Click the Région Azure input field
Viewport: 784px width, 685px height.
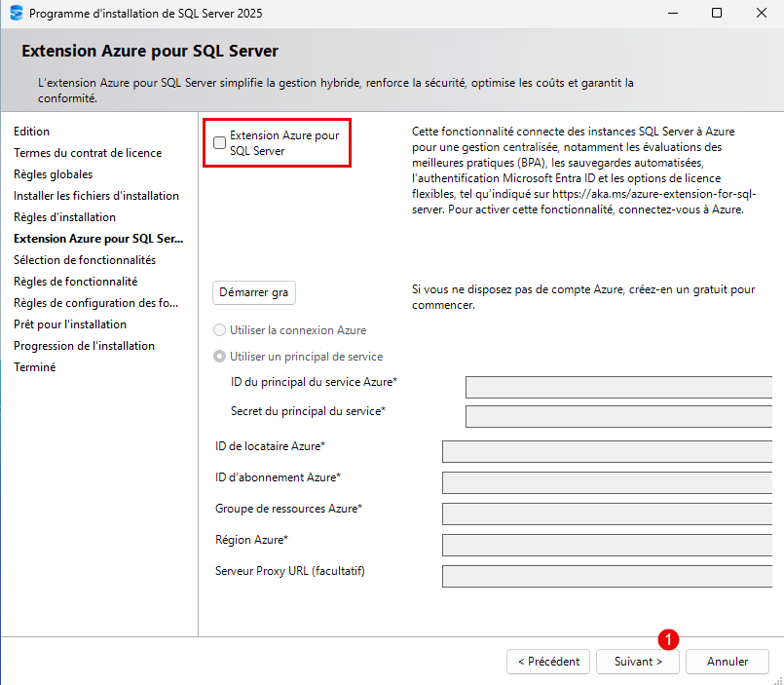point(607,545)
